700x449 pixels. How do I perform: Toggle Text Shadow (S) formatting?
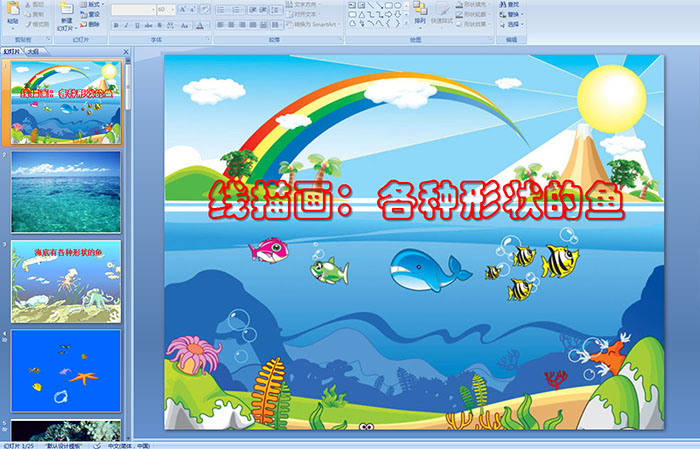pos(159,25)
